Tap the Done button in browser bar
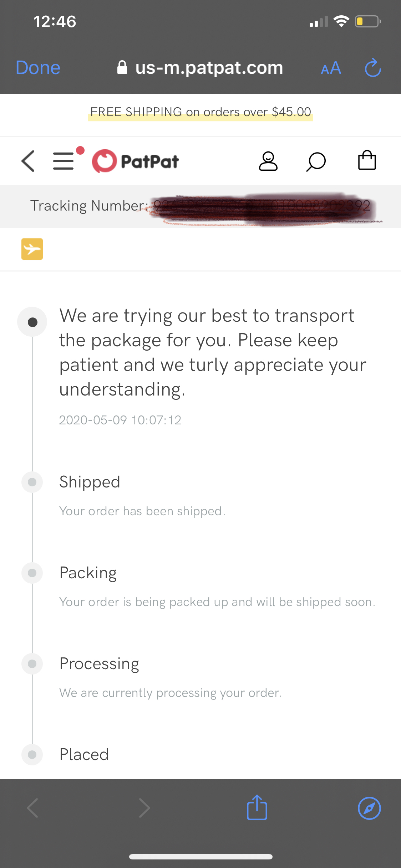 pos(38,68)
